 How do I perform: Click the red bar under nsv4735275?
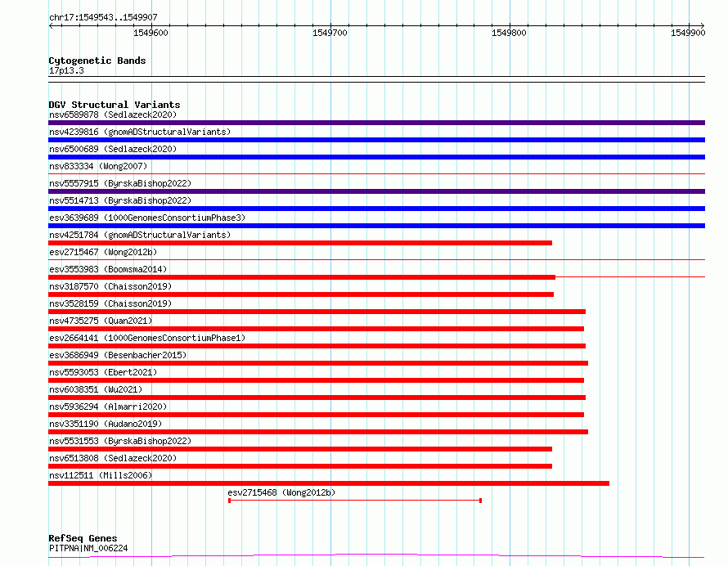tap(317, 329)
